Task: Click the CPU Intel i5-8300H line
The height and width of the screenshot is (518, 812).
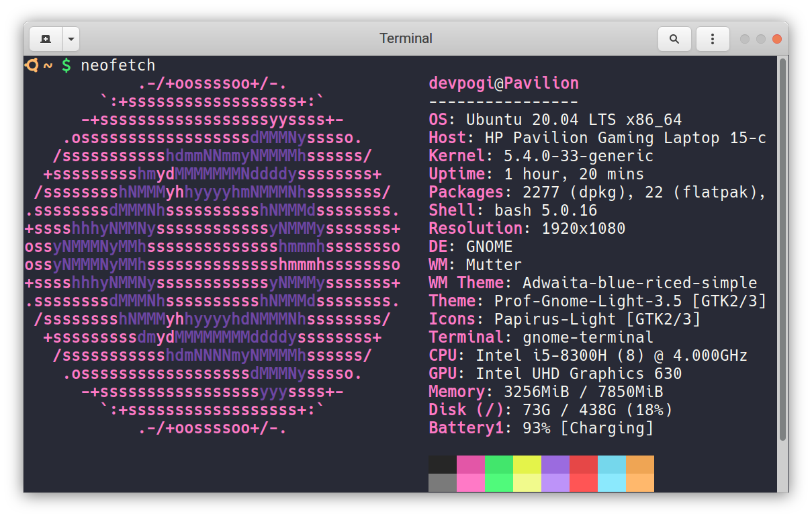Action: pyautogui.click(x=588, y=355)
